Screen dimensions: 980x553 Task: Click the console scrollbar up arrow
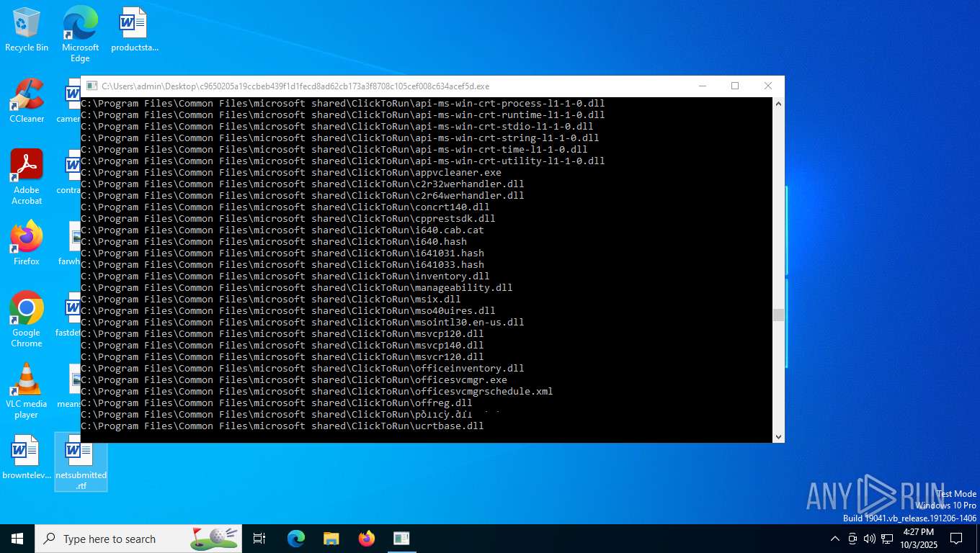[778, 104]
